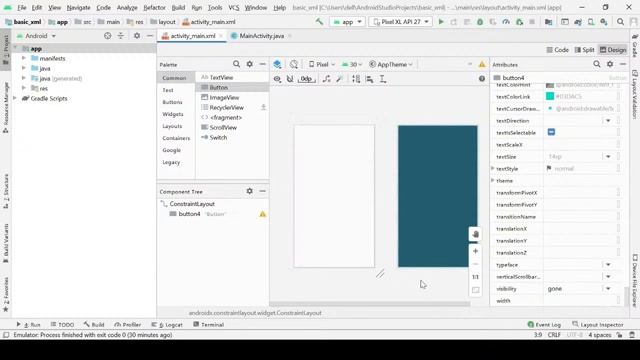The height and width of the screenshot is (360, 640).
Task: Click the orientation for preview icon
Action: (x=294, y=64)
